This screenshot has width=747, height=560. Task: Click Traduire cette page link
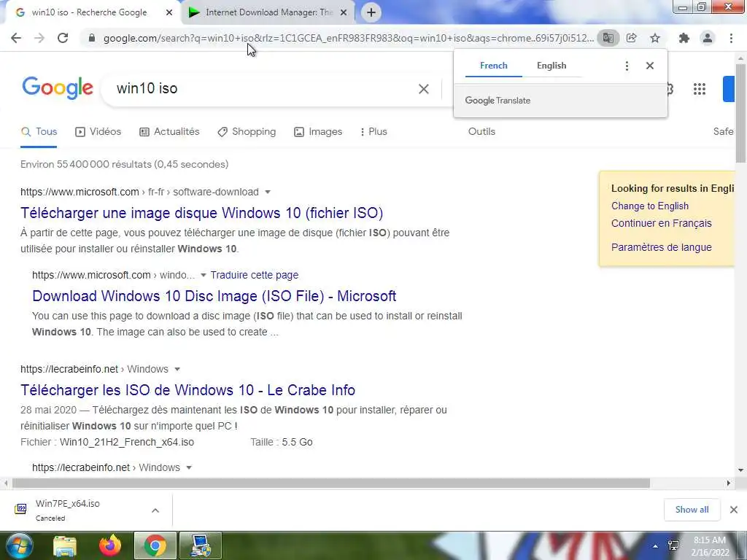coord(255,275)
